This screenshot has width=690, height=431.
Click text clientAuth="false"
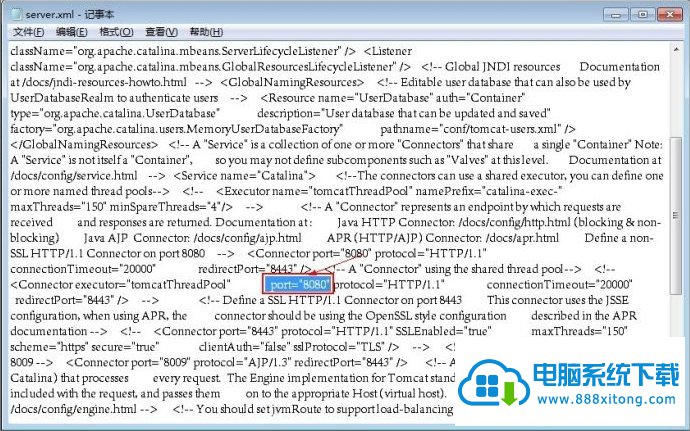[x=244, y=347]
